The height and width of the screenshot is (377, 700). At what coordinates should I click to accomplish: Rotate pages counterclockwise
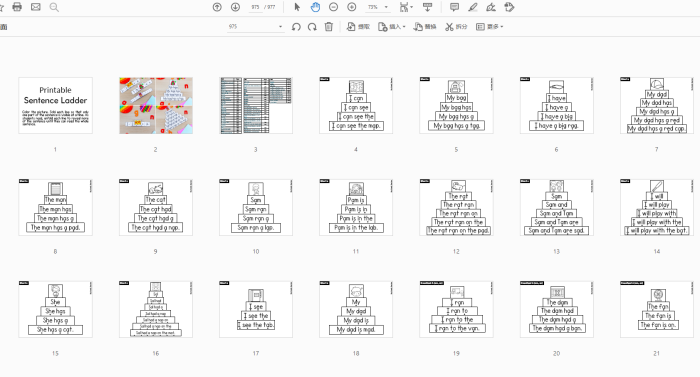pos(296,27)
